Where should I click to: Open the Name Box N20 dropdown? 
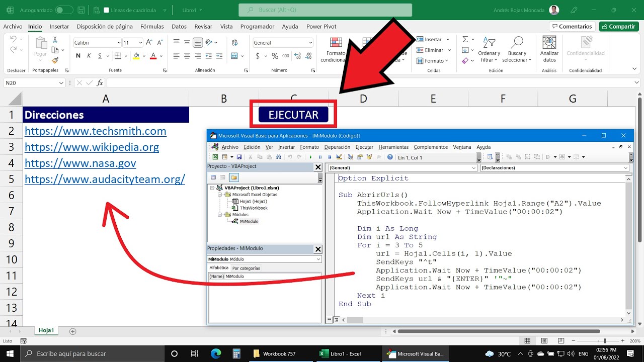(x=62, y=83)
